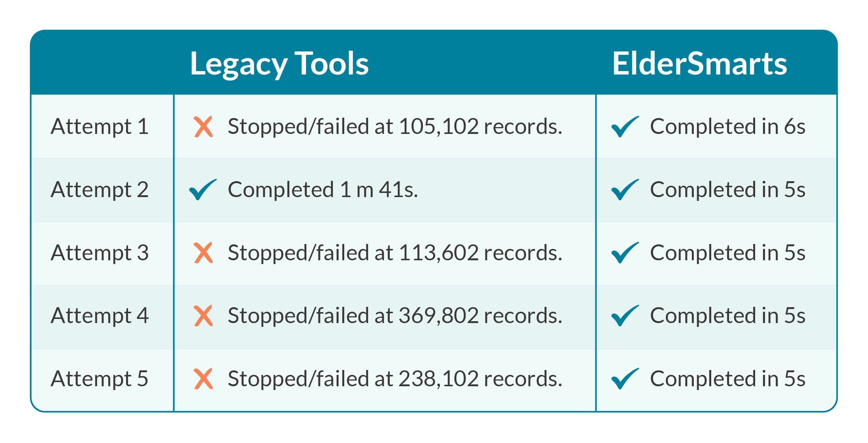868x443 pixels.
Task: Click the ElderSmarts checkmark in Attempt 2 row
Action: tap(625, 189)
